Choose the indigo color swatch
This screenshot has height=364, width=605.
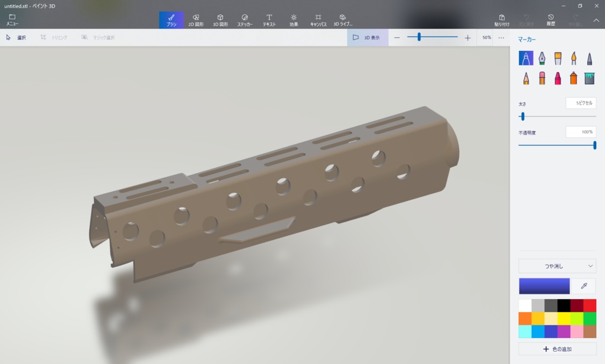[x=551, y=331]
